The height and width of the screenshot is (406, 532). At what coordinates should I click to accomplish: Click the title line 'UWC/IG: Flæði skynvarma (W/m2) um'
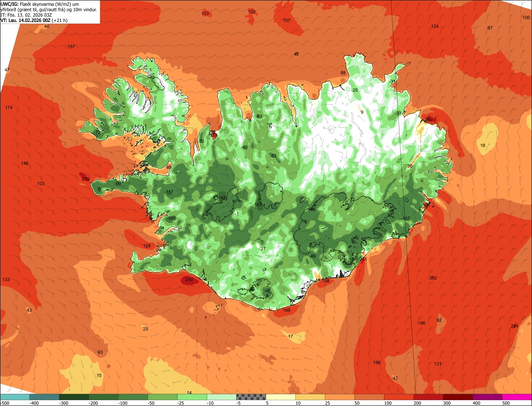pos(40,4)
